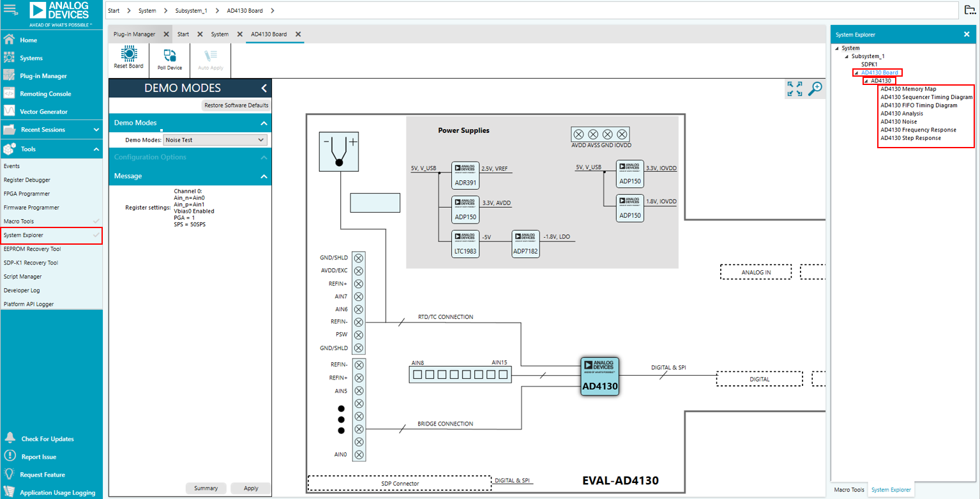Click the Apply button
The image size is (980, 499).
(x=251, y=488)
